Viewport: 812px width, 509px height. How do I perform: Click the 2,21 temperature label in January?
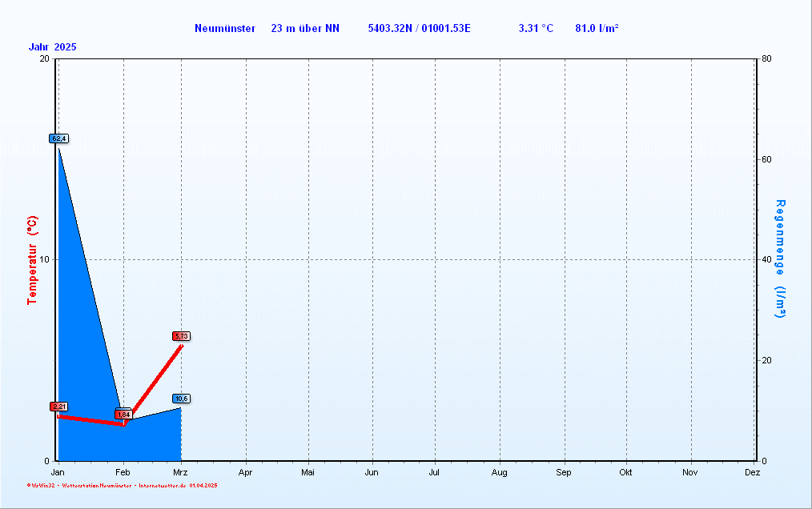click(59, 407)
